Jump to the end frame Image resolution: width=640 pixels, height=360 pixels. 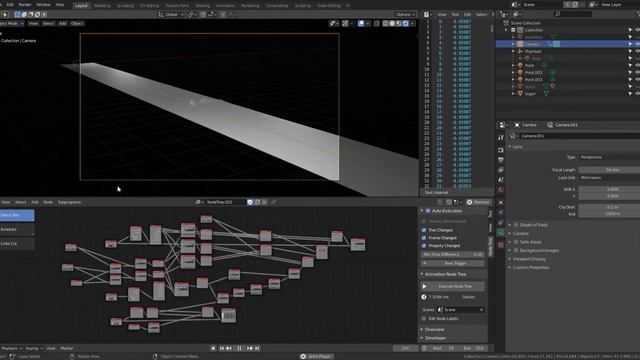coord(257,348)
